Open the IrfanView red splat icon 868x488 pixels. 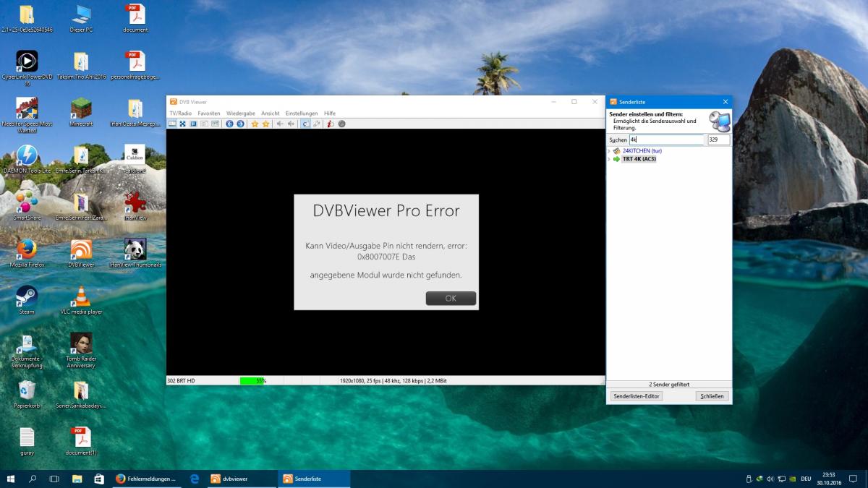coord(135,207)
